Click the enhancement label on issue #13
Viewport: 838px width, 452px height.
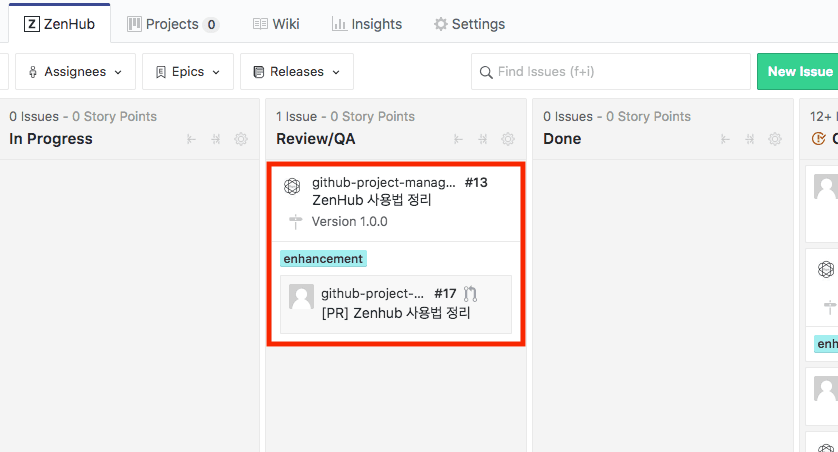(x=323, y=259)
